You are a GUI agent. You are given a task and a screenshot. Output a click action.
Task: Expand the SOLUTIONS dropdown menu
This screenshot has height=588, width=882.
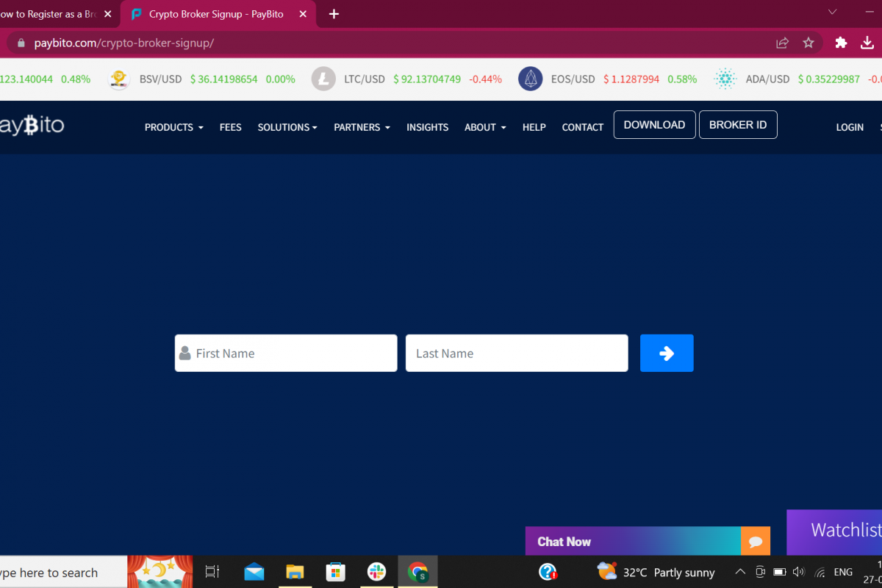coord(287,127)
